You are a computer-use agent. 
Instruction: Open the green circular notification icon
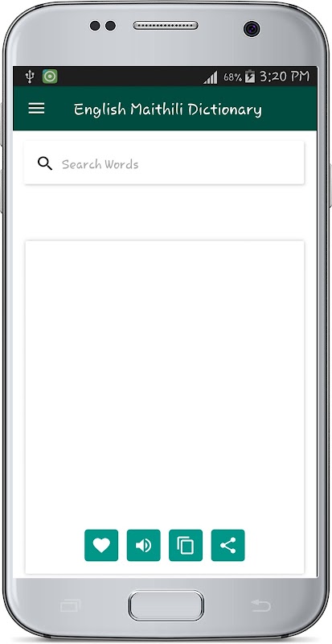[x=50, y=76]
